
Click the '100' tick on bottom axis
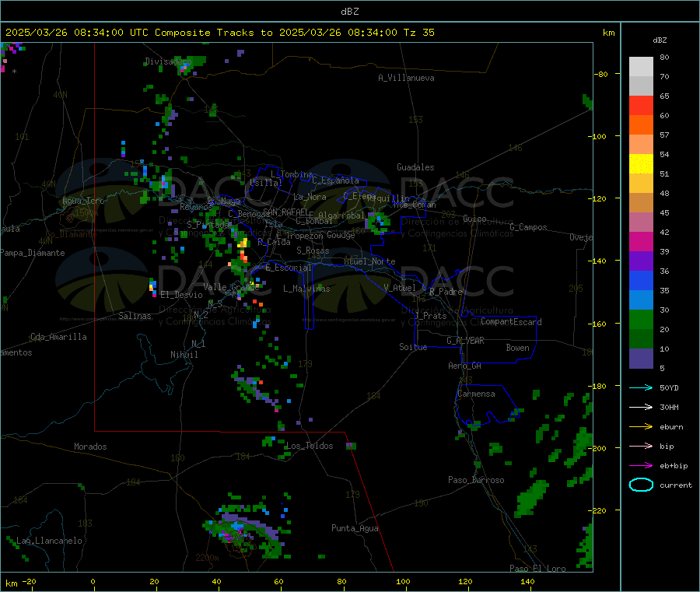coord(403,581)
